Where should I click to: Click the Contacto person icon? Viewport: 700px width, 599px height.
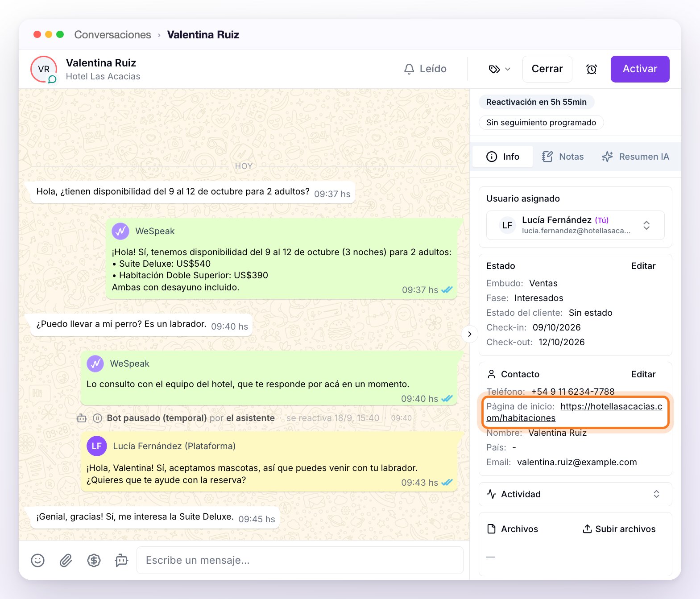(x=492, y=374)
